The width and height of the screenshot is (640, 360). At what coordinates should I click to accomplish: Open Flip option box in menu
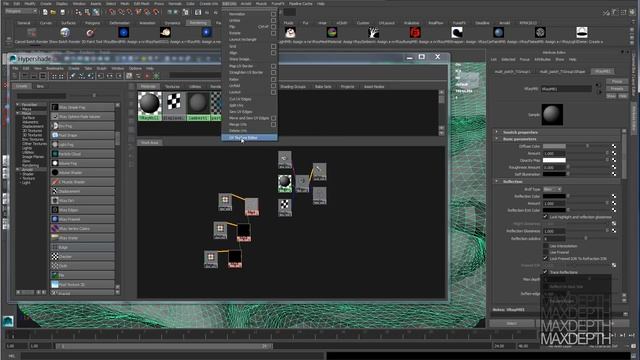click(x=273, y=27)
